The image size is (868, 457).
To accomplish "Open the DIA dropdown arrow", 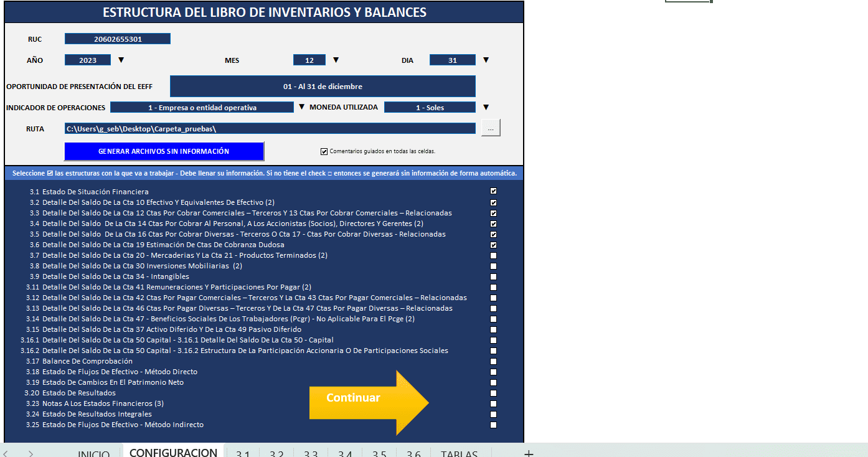I will [x=486, y=60].
